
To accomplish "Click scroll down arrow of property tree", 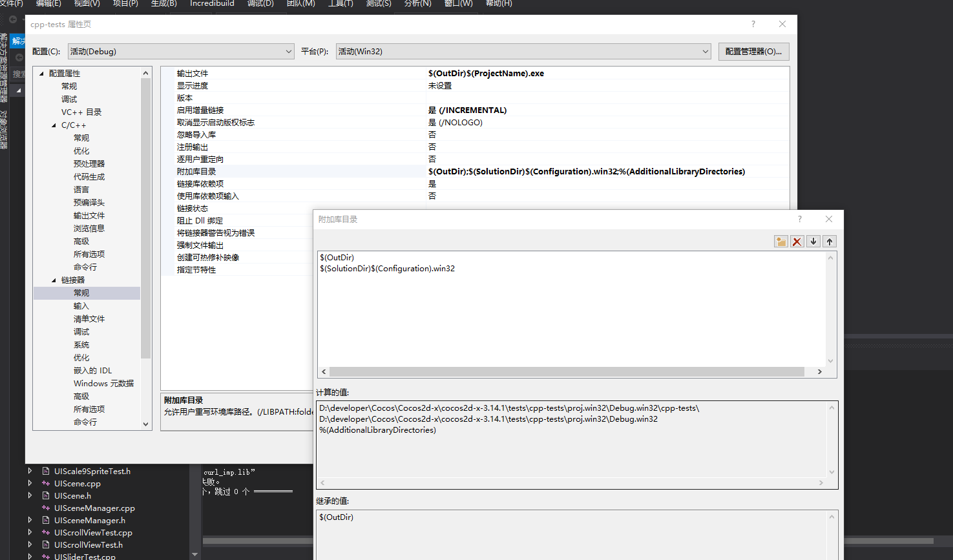I will pyautogui.click(x=145, y=424).
